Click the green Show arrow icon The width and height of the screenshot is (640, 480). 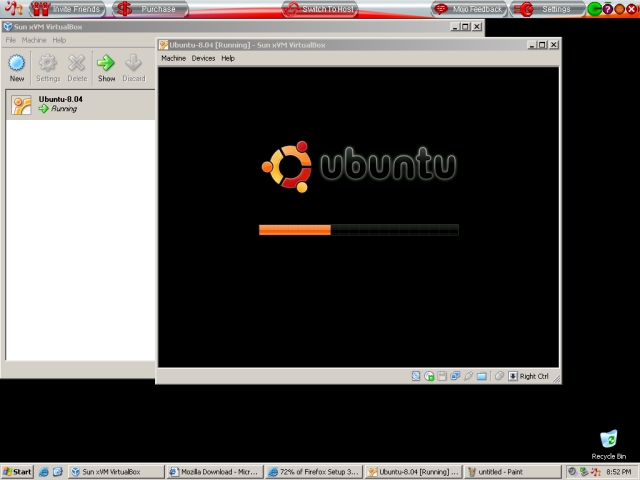[106, 63]
